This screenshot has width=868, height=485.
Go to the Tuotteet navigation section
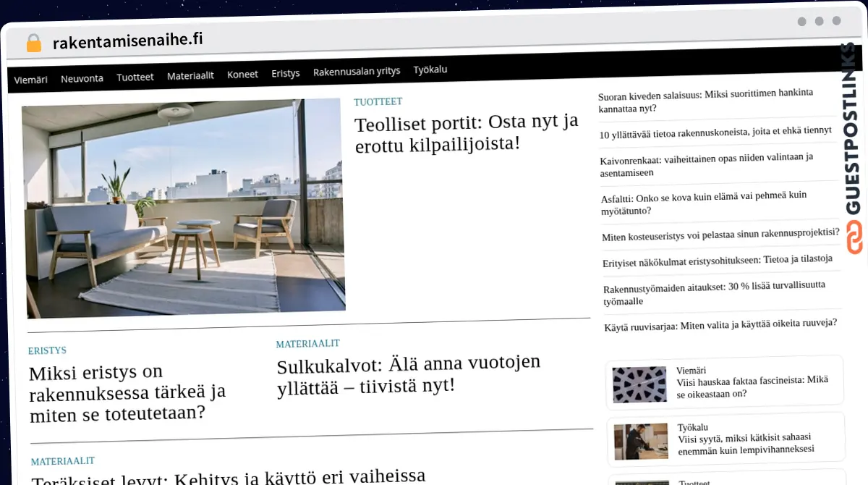pyautogui.click(x=135, y=77)
